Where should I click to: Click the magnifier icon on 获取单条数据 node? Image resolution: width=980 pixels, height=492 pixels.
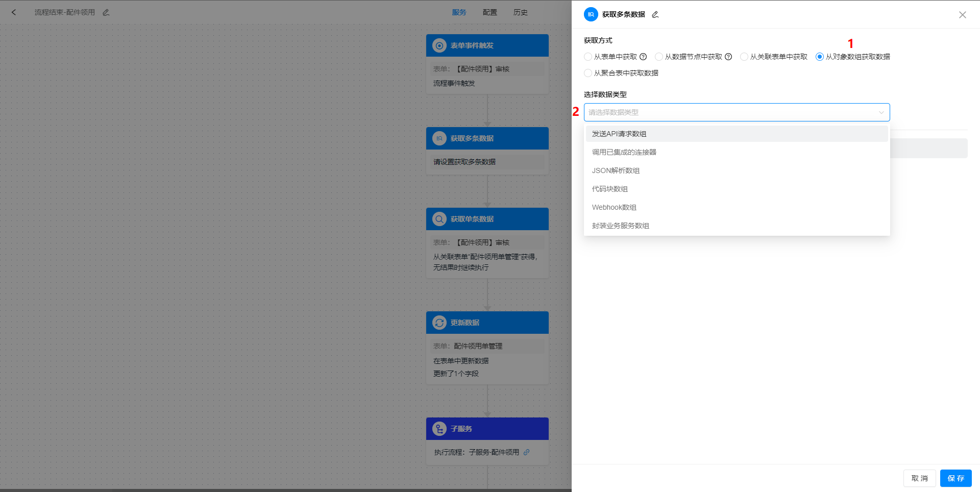(439, 218)
